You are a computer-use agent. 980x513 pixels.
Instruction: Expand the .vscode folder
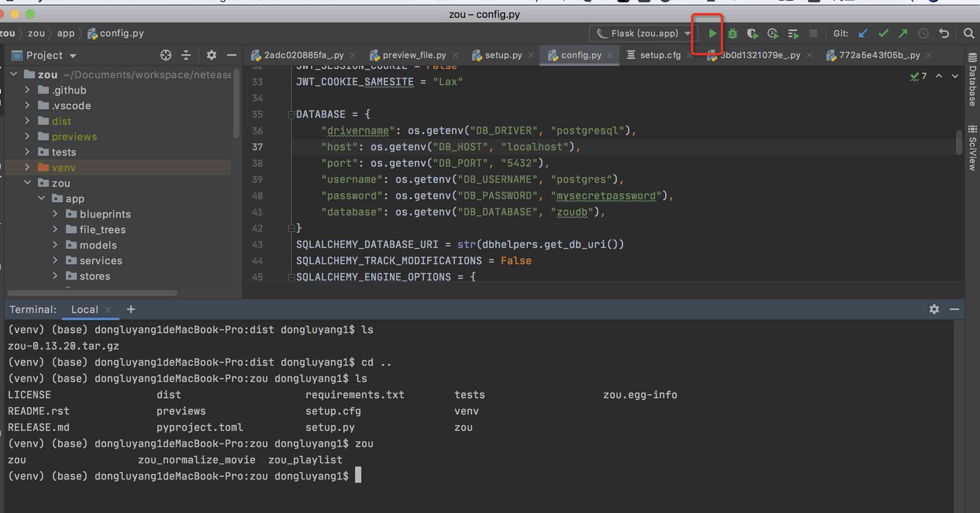coord(27,105)
